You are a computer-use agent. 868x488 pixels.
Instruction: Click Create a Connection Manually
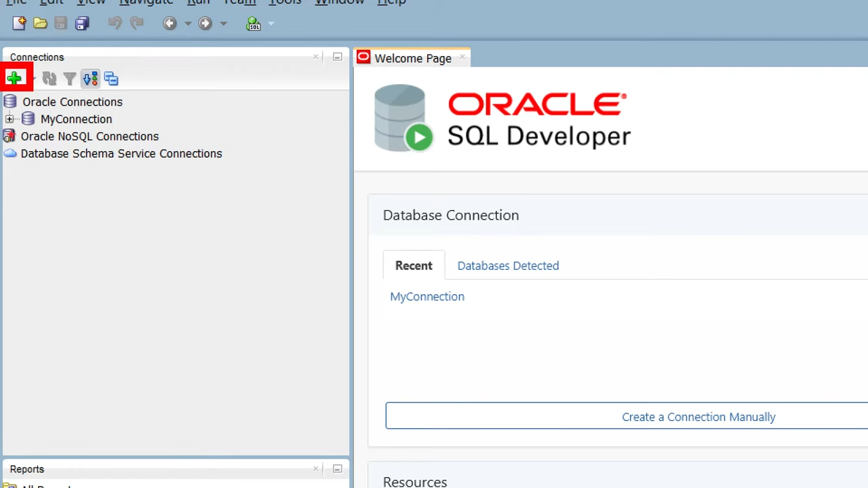pyautogui.click(x=698, y=416)
